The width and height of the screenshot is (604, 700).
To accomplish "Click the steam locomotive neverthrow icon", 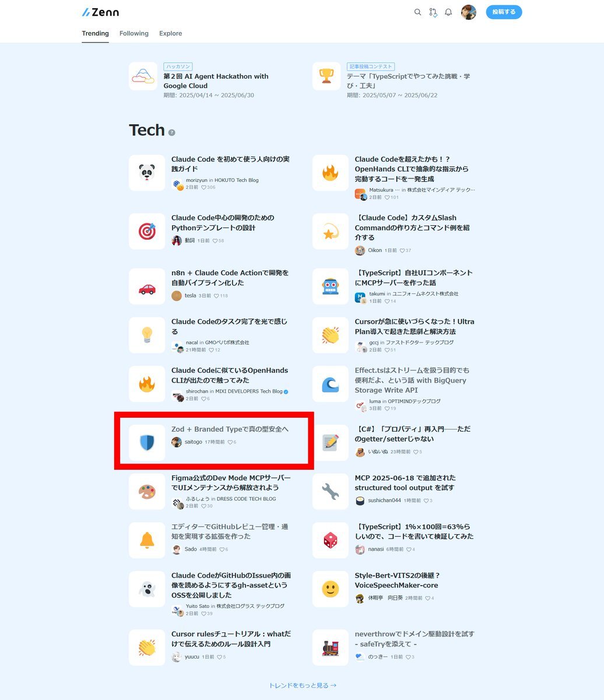I will tap(331, 647).
